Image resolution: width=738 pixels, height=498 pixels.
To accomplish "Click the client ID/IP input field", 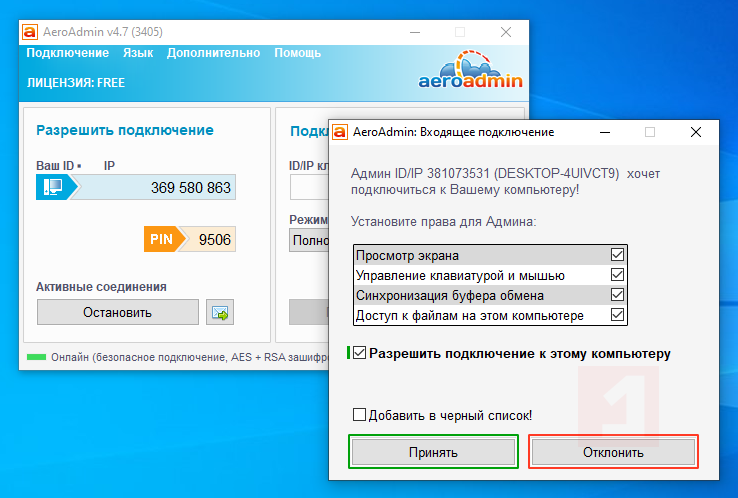I will (309, 187).
